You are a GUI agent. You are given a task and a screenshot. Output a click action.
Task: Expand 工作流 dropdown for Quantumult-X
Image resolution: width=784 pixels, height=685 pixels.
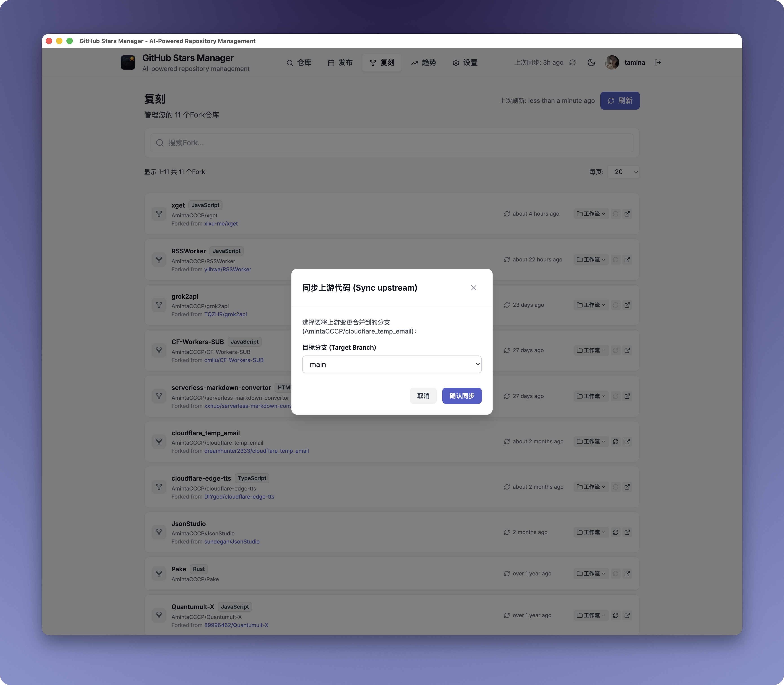click(x=591, y=615)
